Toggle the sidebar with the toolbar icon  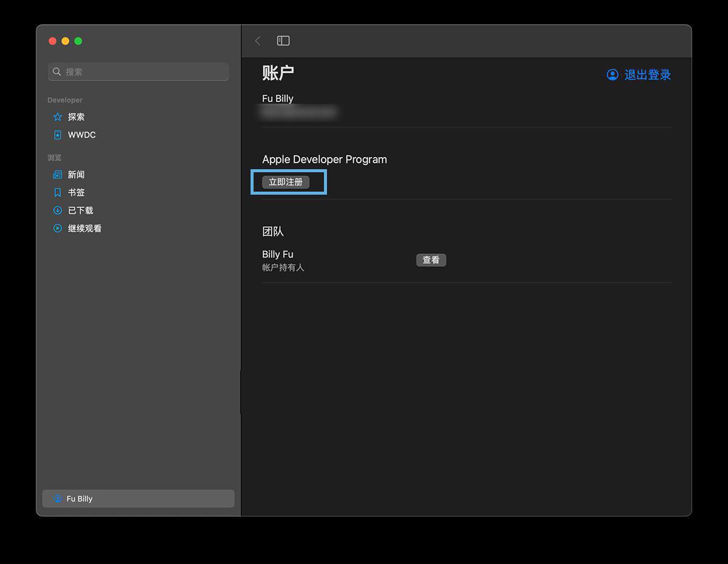click(283, 40)
